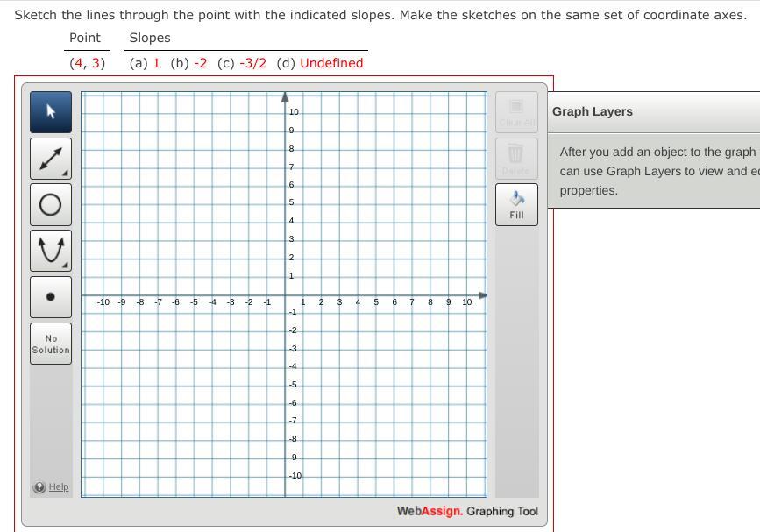This screenshot has height=532, width=760.
Task: Click the Fill bucket tool
Action: pyautogui.click(x=516, y=204)
